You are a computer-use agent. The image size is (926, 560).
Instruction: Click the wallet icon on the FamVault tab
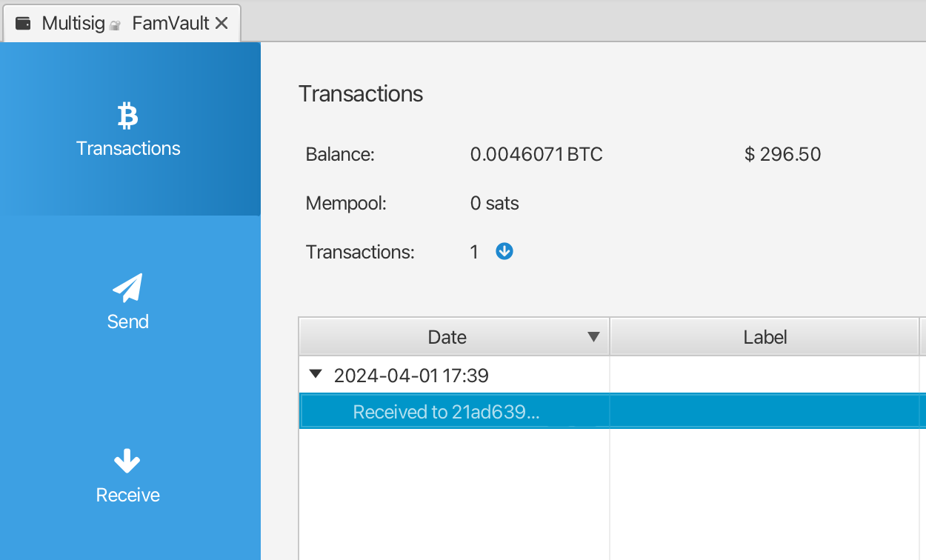click(x=23, y=23)
